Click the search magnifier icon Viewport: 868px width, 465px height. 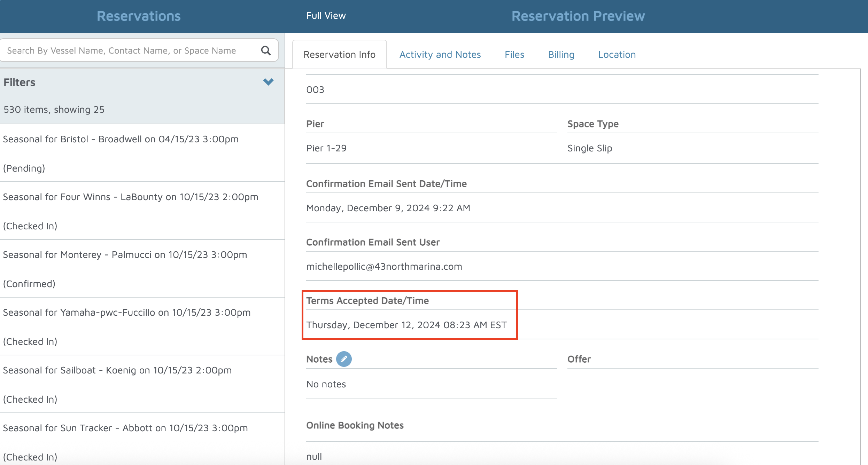click(266, 51)
